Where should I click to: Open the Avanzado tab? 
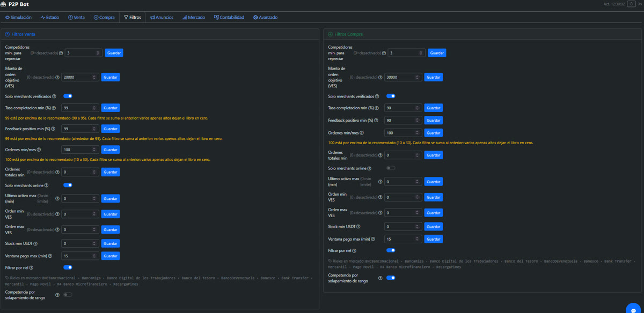click(266, 18)
